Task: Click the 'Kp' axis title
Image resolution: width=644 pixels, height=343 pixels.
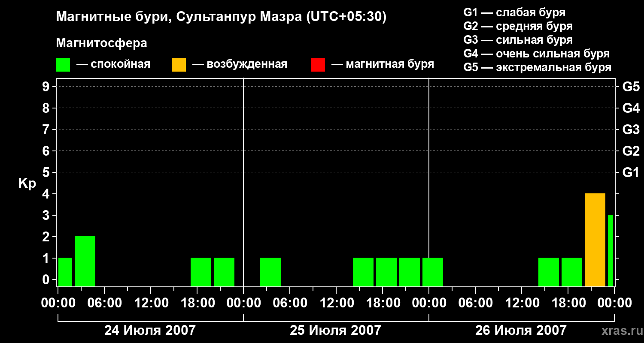Action: click(27, 184)
